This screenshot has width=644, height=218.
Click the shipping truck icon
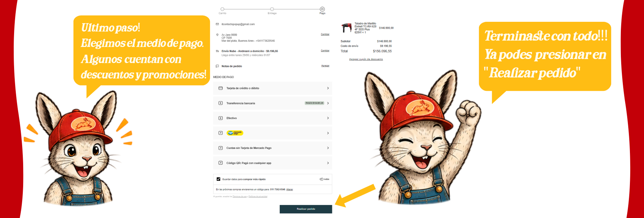coord(217,51)
